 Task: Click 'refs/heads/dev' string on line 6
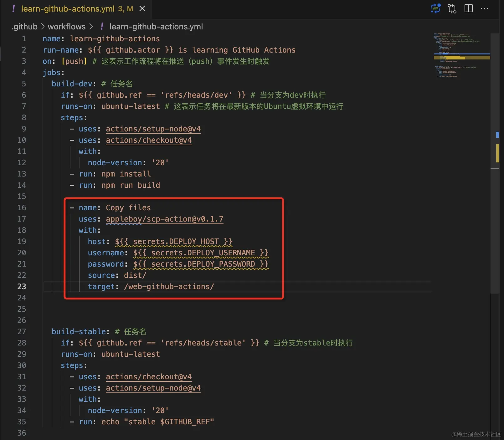[x=196, y=95]
